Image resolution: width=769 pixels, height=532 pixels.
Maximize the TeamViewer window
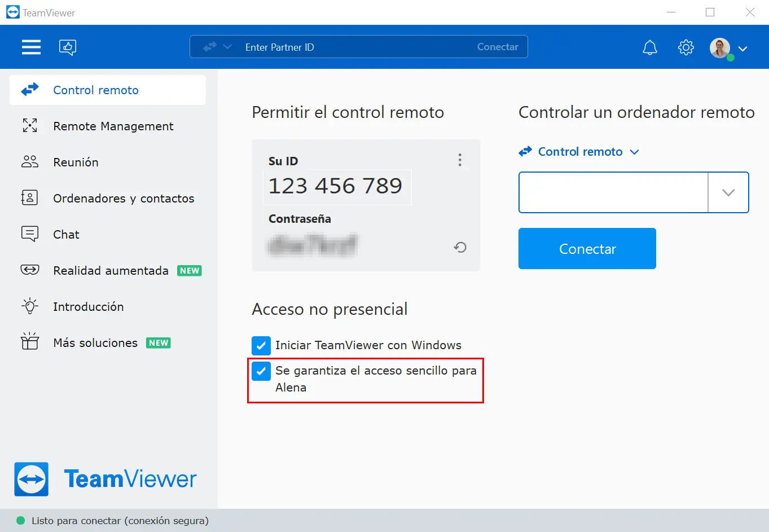pos(710,12)
